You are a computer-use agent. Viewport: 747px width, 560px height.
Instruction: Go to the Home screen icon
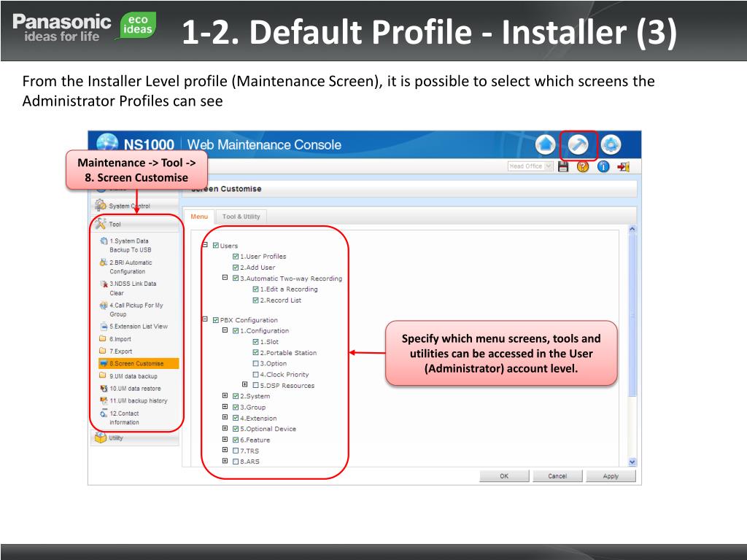tap(546, 145)
